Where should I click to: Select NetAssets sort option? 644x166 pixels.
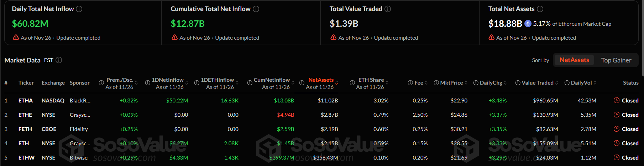pos(574,60)
